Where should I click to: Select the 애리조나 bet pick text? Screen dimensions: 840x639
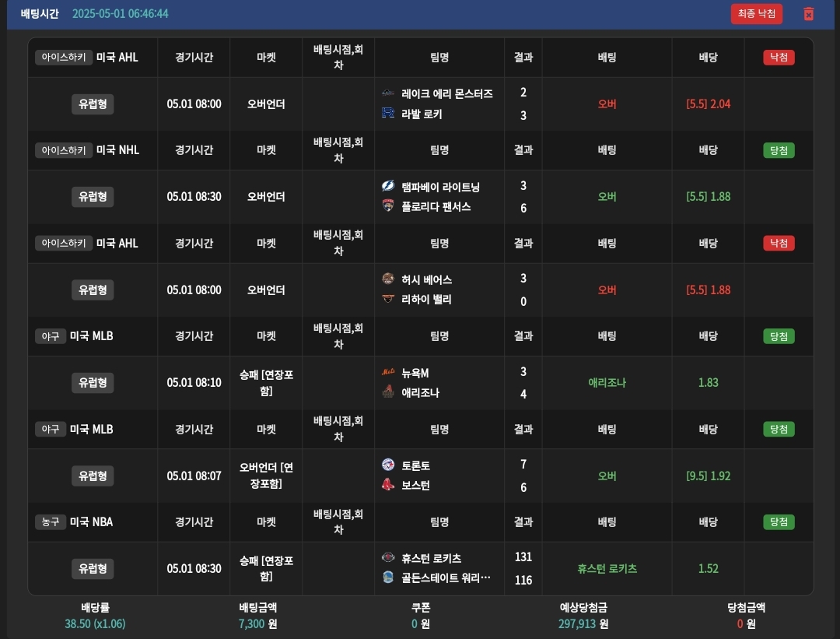tap(607, 383)
